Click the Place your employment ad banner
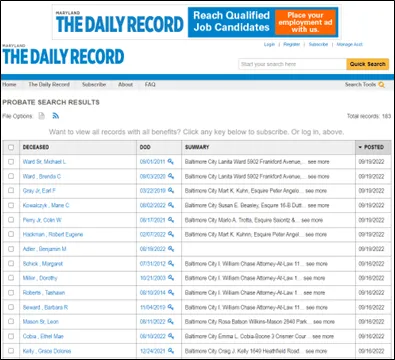Image resolution: width=395 pixels, height=360 pixels. tap(305, 22)
